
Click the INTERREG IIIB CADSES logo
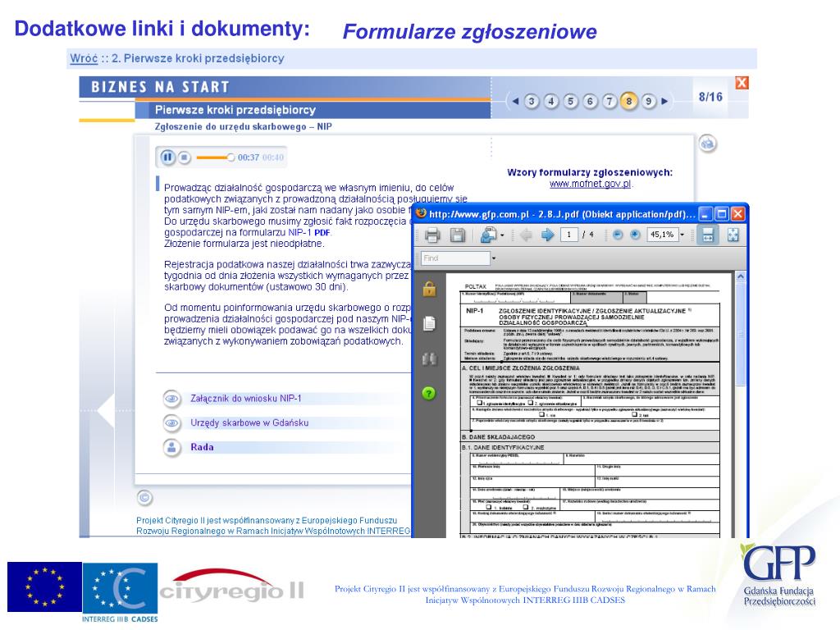120,591
